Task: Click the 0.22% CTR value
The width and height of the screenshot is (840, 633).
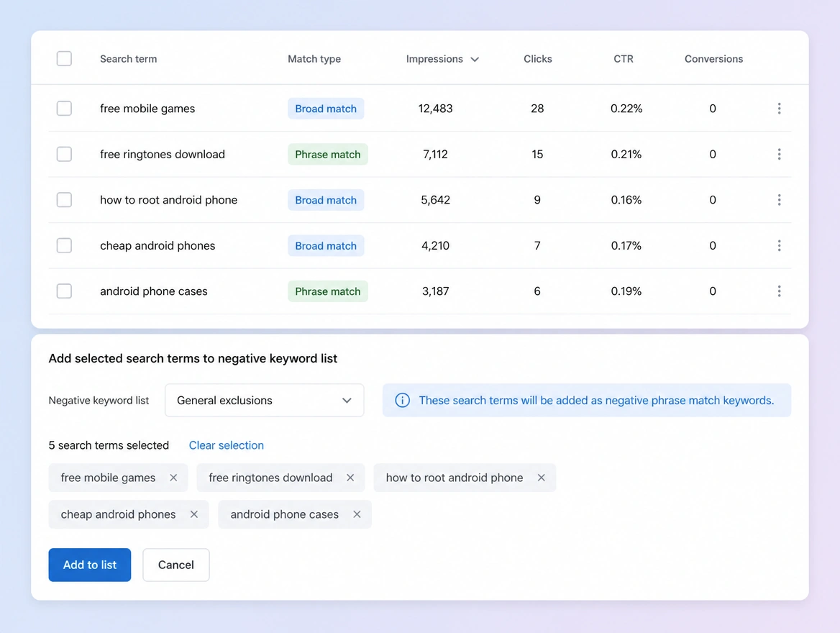Action: click(x=626, y=109)
